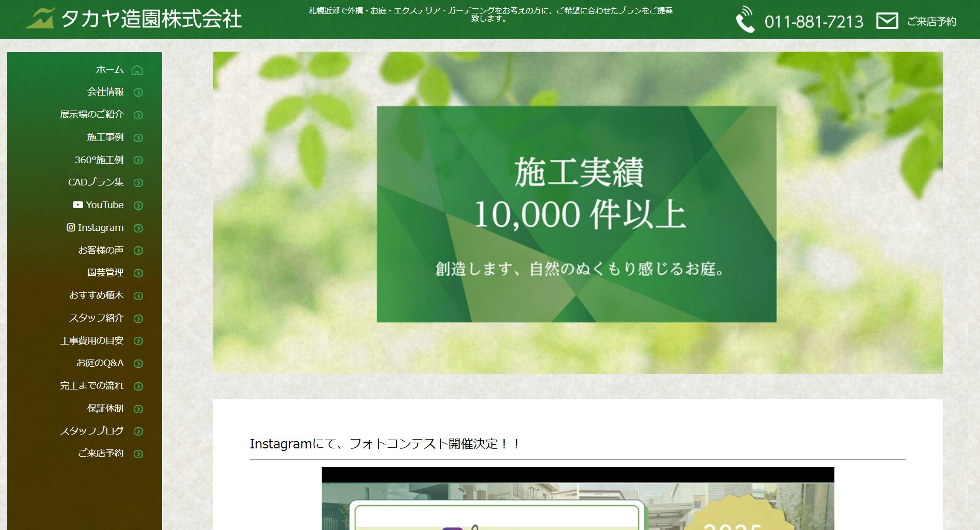Click the phone number 011-881-7213

(813, 22)
